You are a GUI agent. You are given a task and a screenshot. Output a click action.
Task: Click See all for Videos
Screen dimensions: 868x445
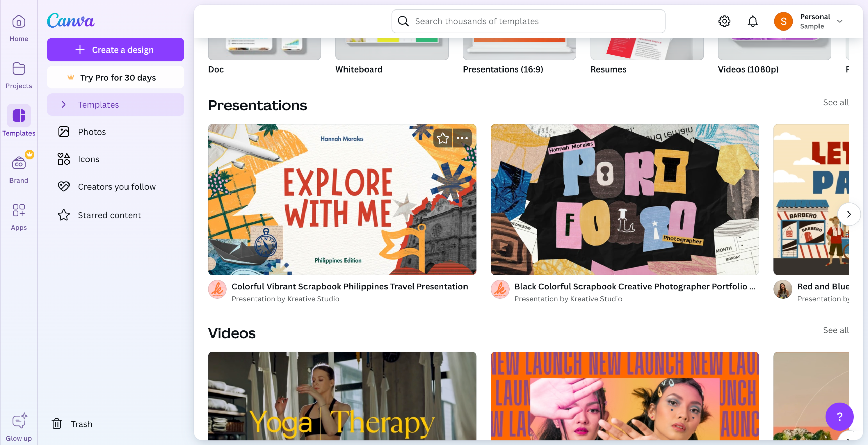(836, 330)
